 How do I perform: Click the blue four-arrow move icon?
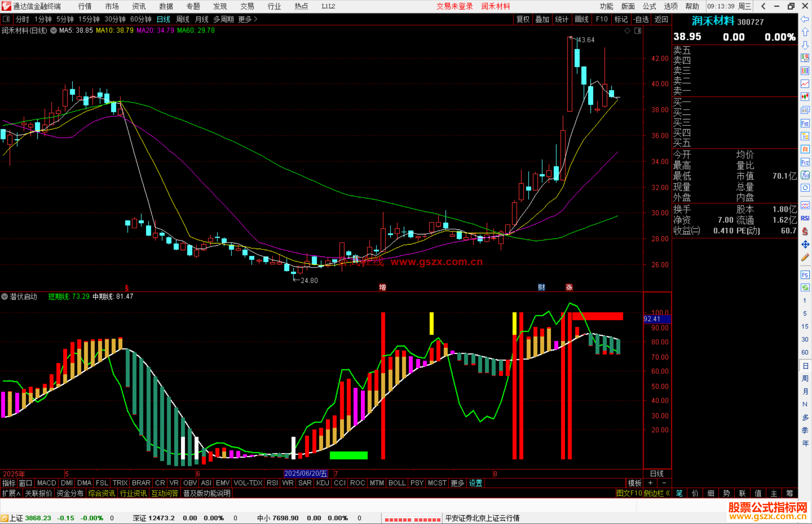coord(805,244)
